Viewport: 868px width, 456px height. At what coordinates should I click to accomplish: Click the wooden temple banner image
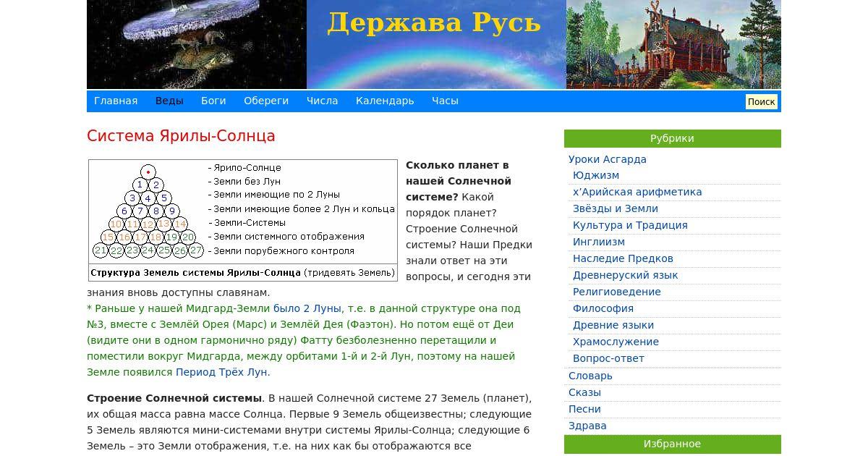(x=673, y=44)
